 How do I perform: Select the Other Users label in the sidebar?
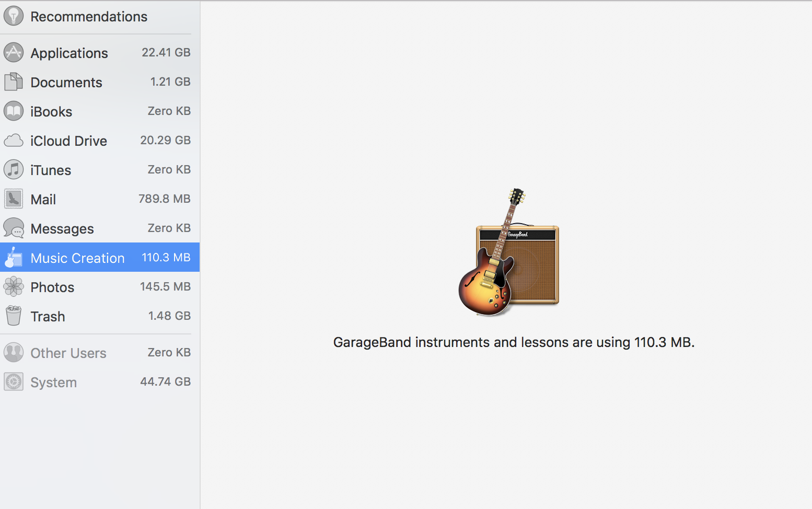pos(68,353)
